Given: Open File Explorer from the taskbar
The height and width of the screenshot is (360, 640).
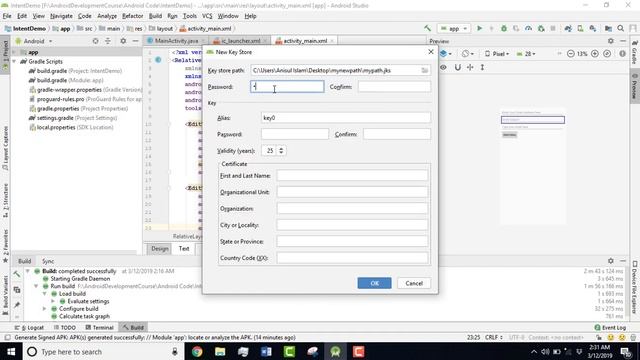Looking at the screenshot, I should pyautogui.click(x=220, y=351).
